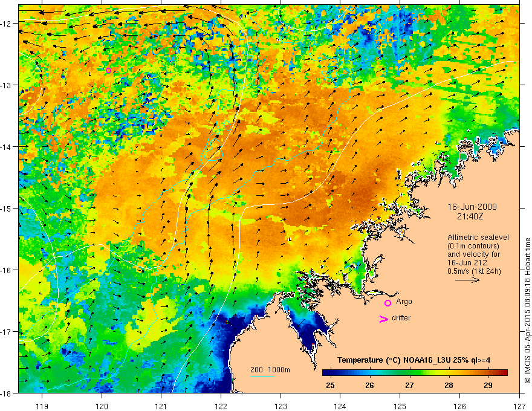The image size is (532, 411).
Task: Click latitude axis label -15
Action: point(7,208)
